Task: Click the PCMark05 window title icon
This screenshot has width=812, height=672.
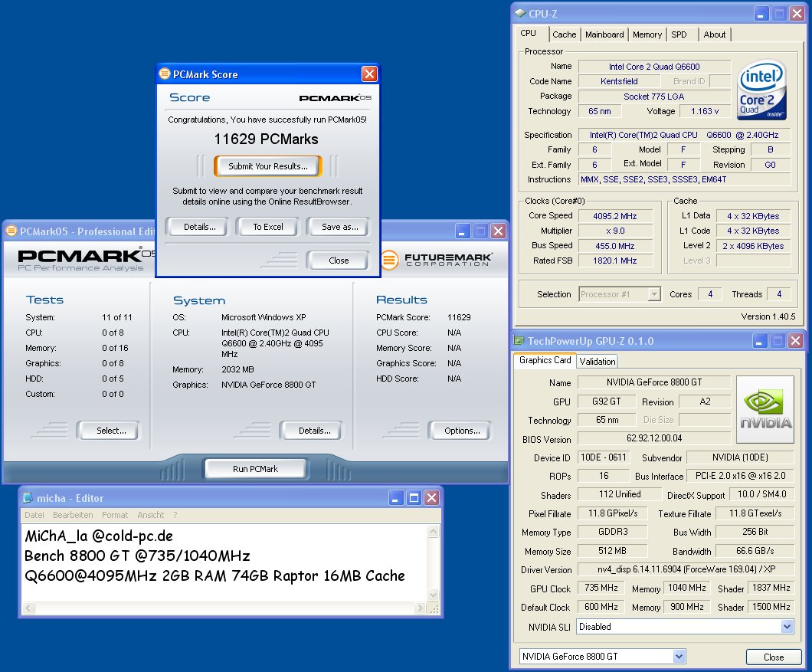Action: pyautogui.click(x=11, y=231)
